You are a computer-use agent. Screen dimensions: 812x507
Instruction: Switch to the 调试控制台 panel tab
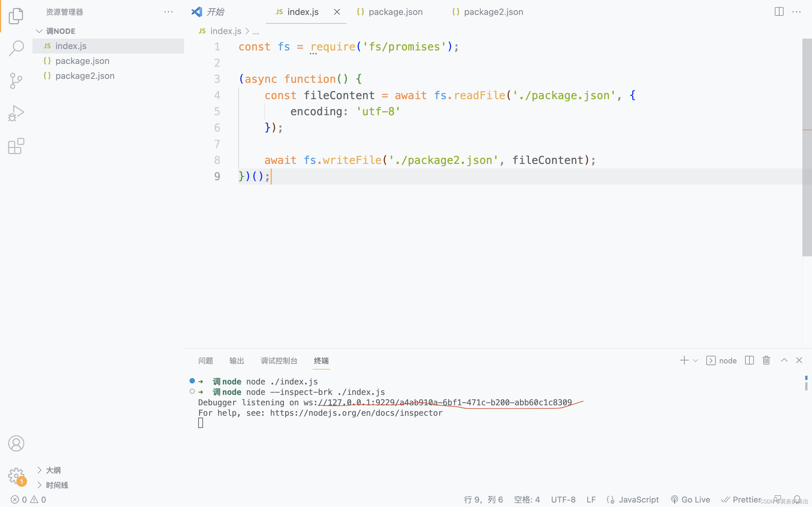pyautogui.click(x=279, y=361)
